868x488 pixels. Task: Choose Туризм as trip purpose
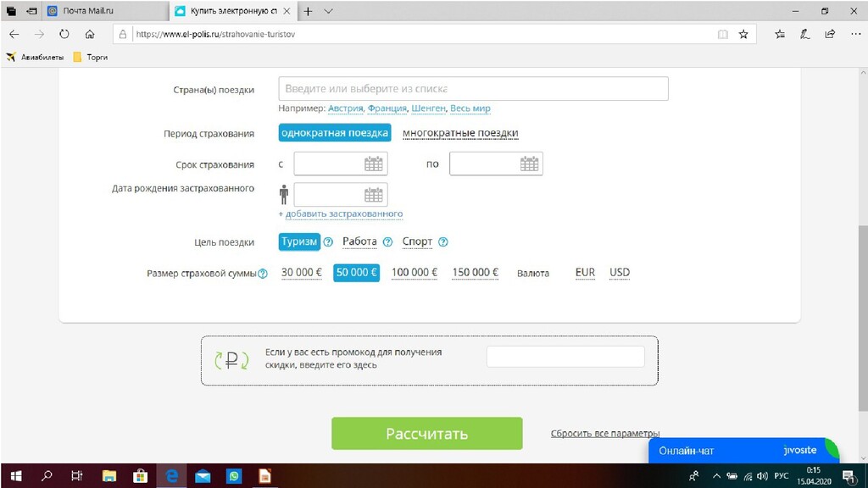(299, 241)
